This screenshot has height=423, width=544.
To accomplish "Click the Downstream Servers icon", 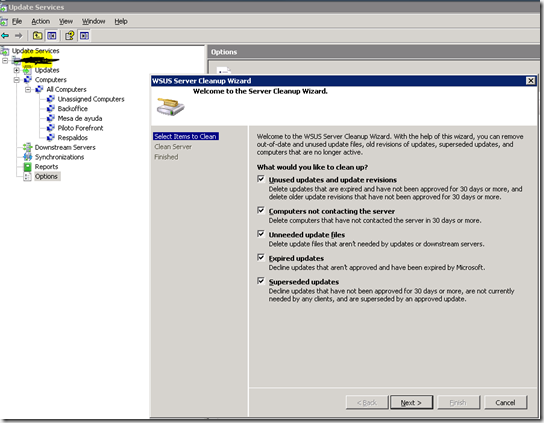I will coord(27,147).
